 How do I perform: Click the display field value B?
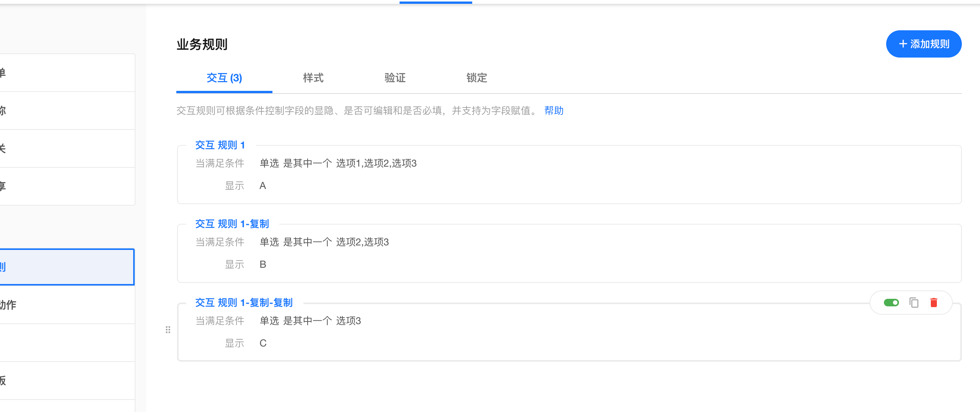[263, 265]
